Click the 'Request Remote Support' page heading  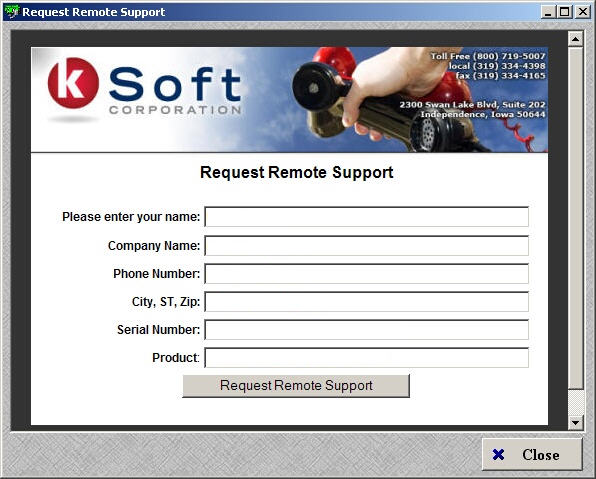296,172
